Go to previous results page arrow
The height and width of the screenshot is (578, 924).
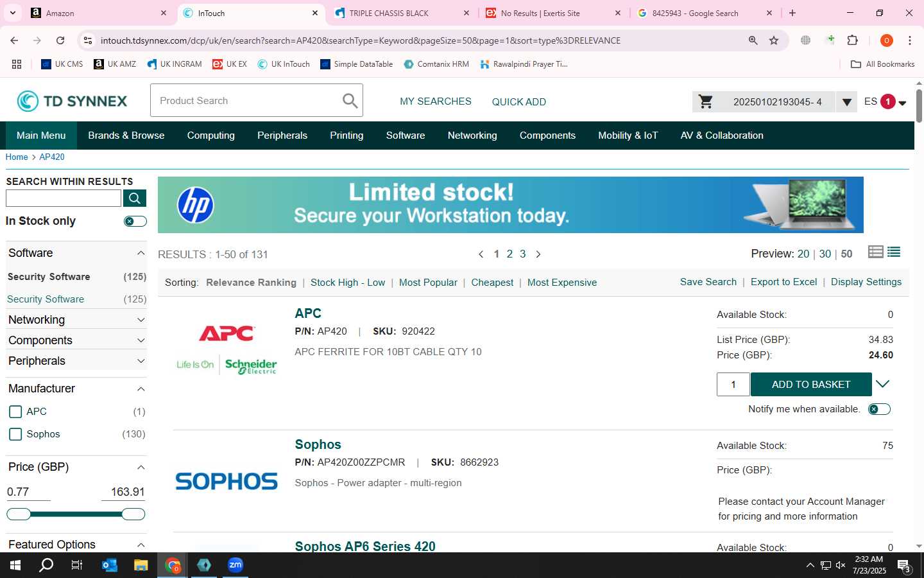[x=481, y=254]
